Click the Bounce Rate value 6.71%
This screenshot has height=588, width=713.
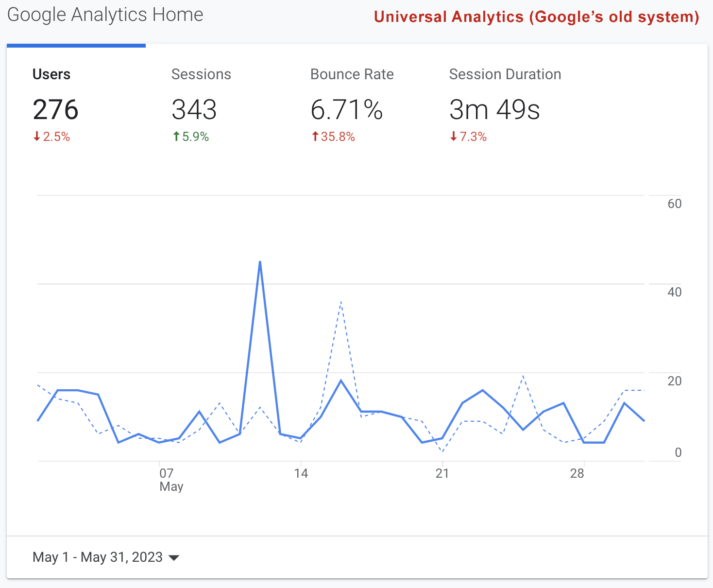click(x=347, y=110)
